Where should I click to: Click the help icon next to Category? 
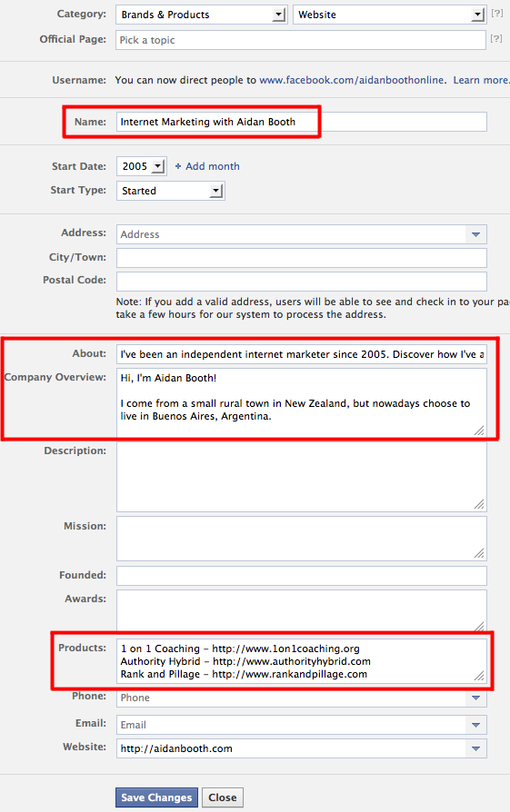[x=496, y=14]
